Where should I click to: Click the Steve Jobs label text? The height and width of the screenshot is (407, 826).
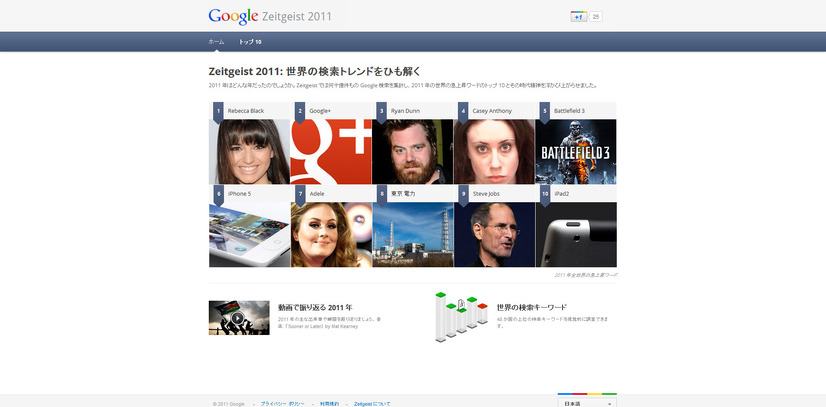point(486,194)
